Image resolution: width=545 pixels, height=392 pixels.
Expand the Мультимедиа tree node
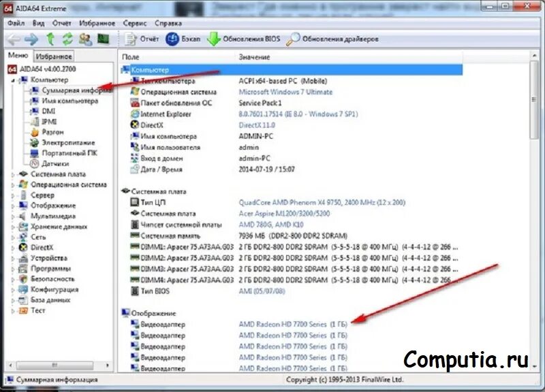click(x=13, y=216)
